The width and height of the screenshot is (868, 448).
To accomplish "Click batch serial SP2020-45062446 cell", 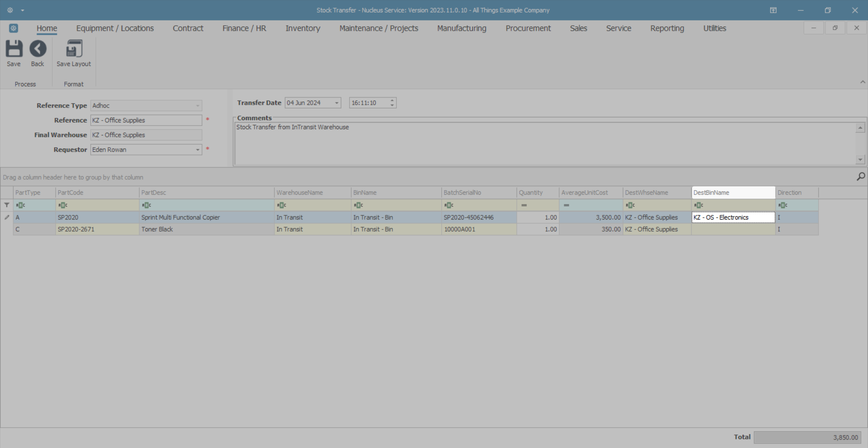I will tap(479, 217).
